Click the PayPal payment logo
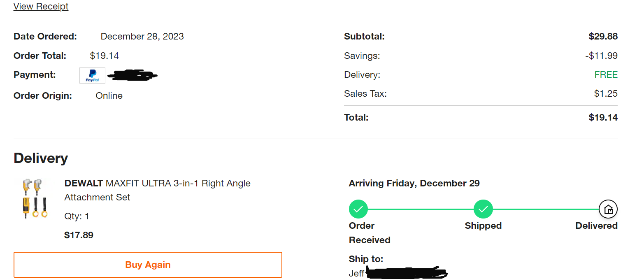644x279 pixels. click(92, 75)
